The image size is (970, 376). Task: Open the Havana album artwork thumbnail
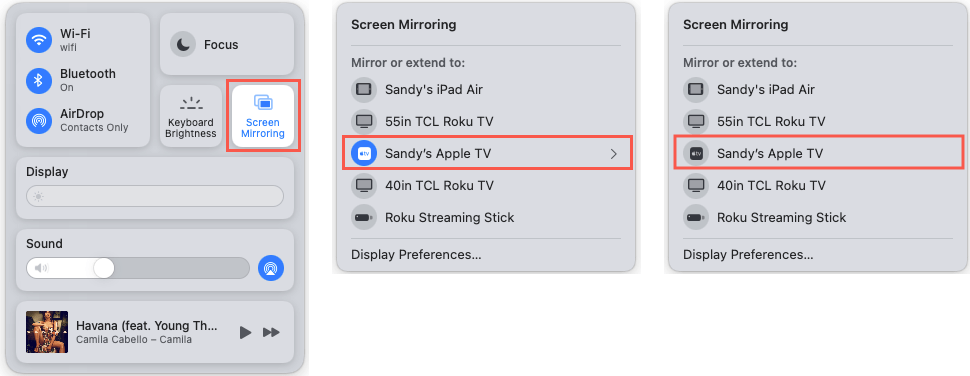point(47,332)
